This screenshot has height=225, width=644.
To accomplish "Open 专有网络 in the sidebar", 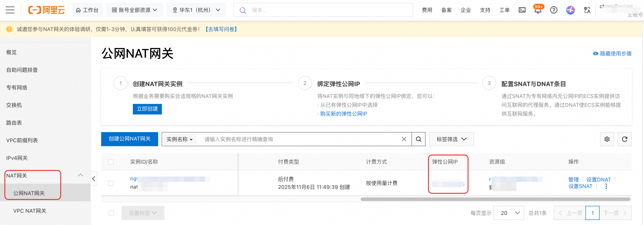I will 17,88.
